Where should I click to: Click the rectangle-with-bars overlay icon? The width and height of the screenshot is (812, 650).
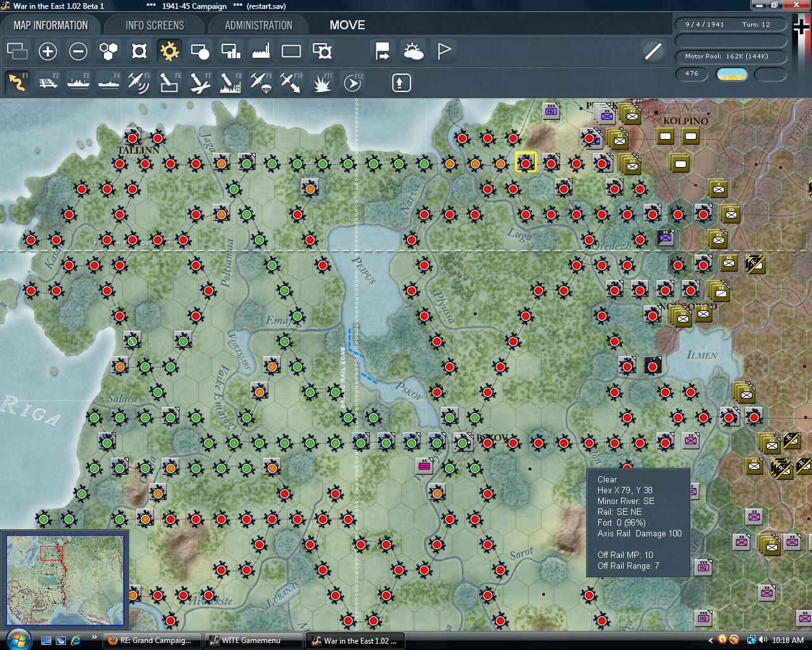[x=230, y=51]
